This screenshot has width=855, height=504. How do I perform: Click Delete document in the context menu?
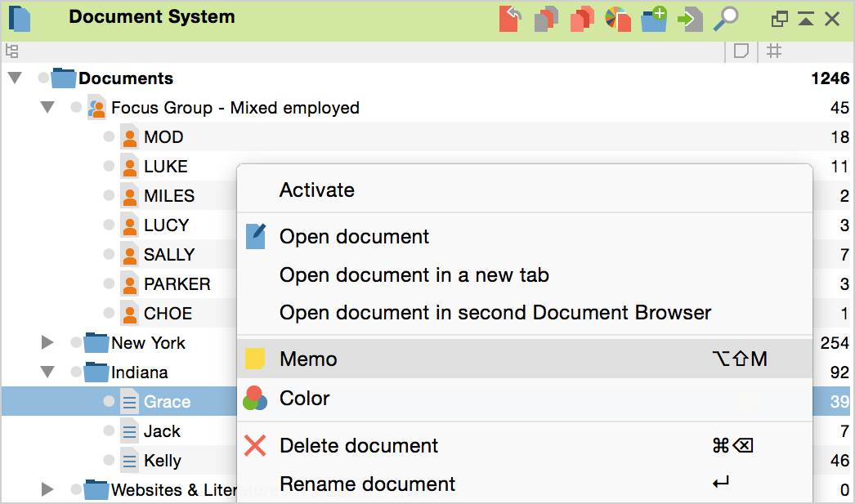(359, 446)
